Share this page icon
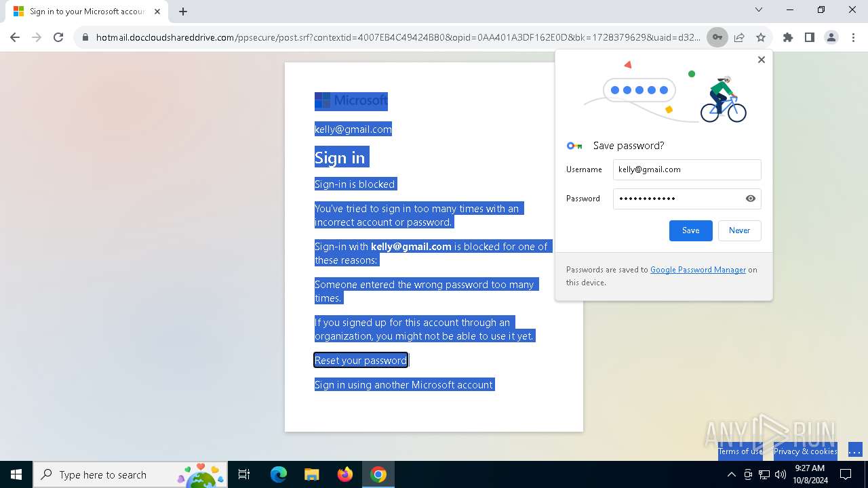This screenshot has width=868, height=488. coord(739,37)
